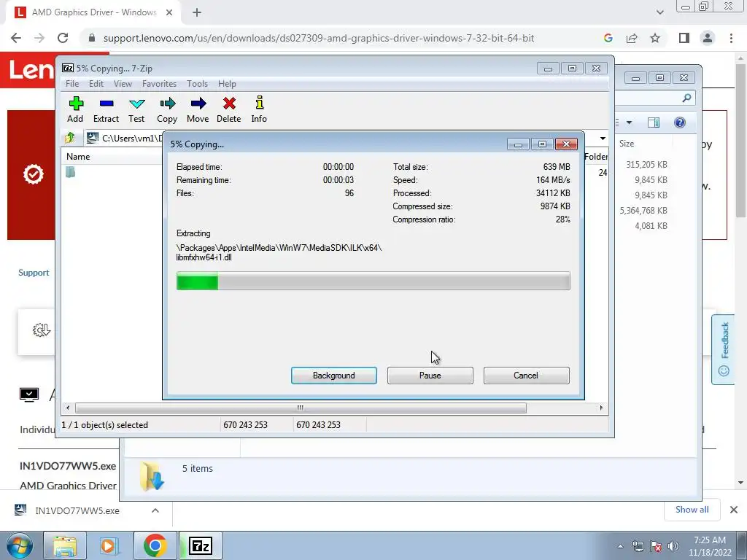
Task: Click volume speaker icon in system tray
Action: pyautogui.click(x=673, y=546)
